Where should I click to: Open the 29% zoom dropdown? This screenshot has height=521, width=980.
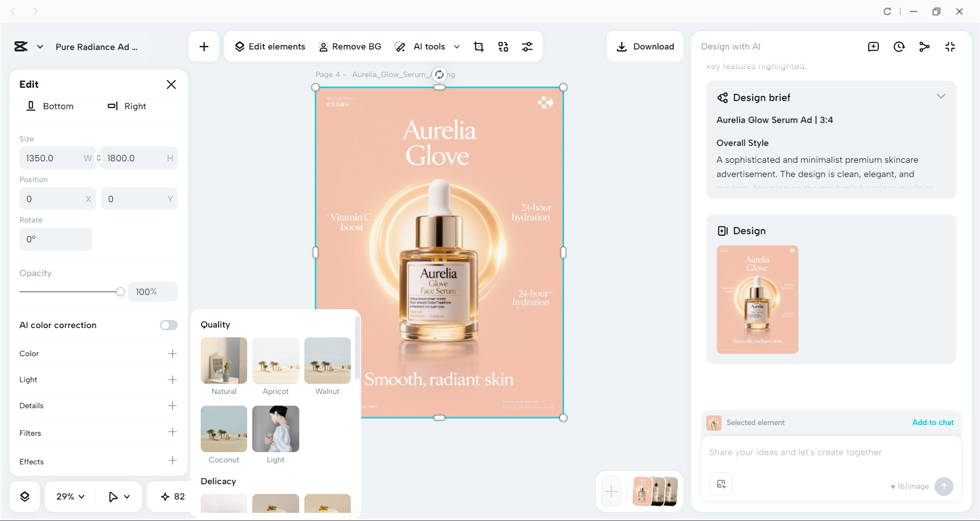pos(70,497)
